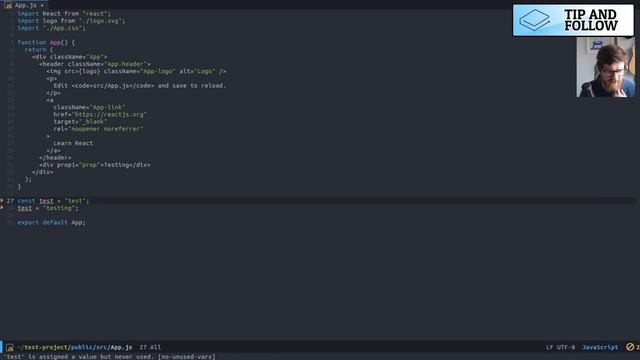Click the target="_blank" attribute
The width and height of the screenshot is (640, 360).
click(80, 122)
